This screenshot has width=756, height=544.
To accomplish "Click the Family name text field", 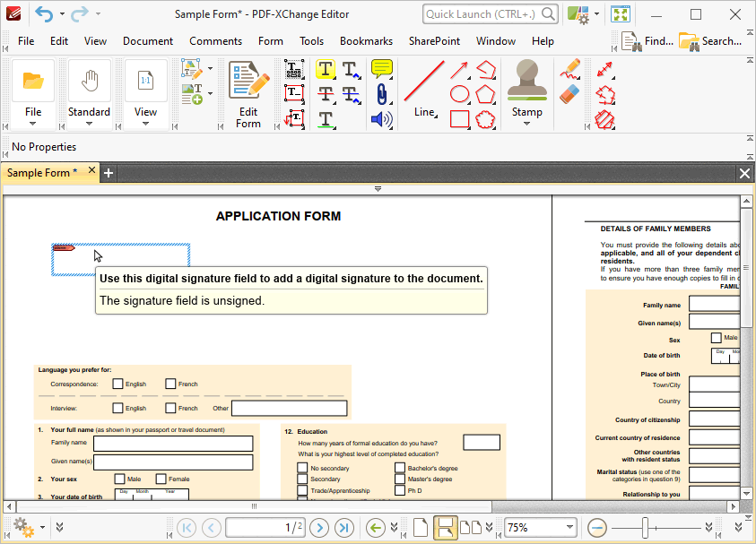I will 173,444.
